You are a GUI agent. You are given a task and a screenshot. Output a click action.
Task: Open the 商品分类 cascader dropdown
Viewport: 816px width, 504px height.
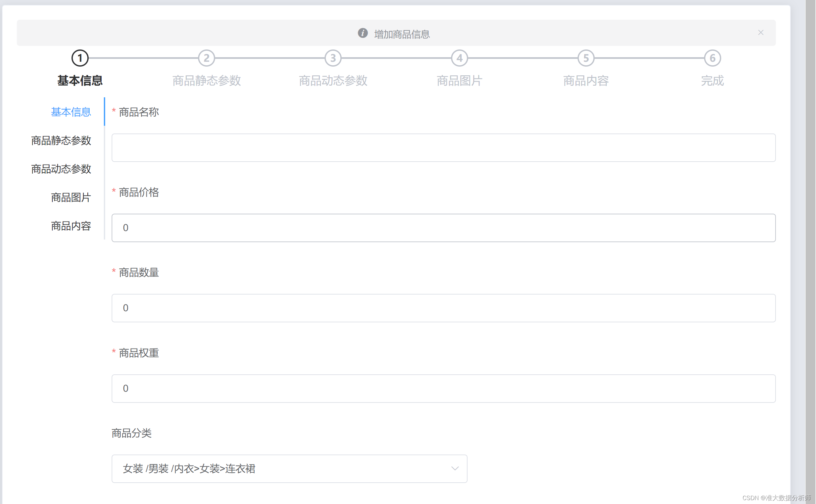(289, 469)
